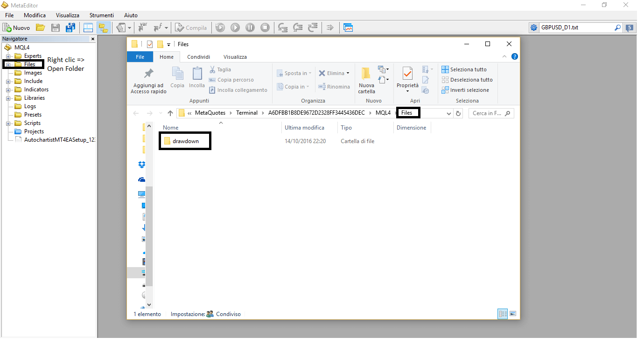Toggle the Navigator panel icon in MetaEditor toolbar

click(x=103, y=28)
